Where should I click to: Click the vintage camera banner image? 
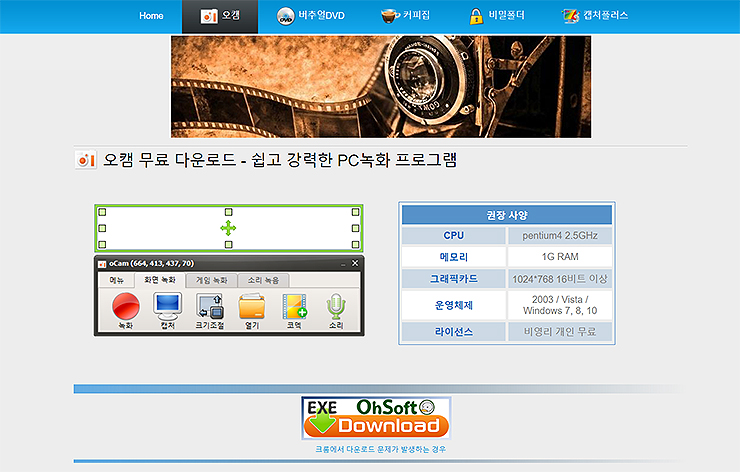point(381,87)
